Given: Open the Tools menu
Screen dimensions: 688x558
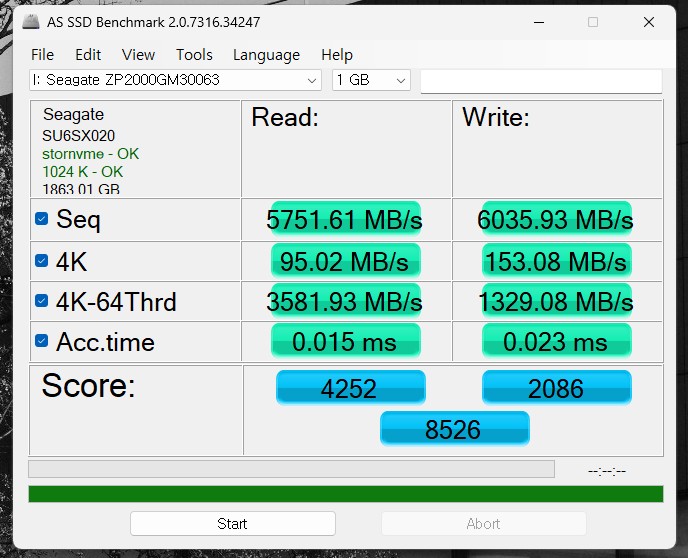Looking at the screenshot, I should click(x=194, y=55).
